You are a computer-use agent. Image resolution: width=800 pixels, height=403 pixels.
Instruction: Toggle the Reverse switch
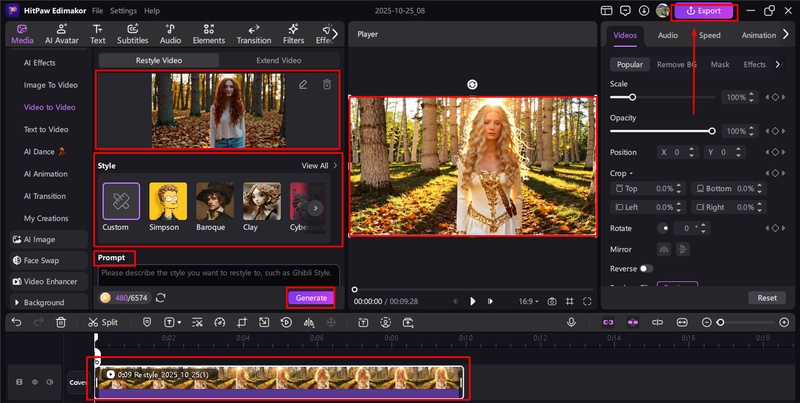(645, 268)
